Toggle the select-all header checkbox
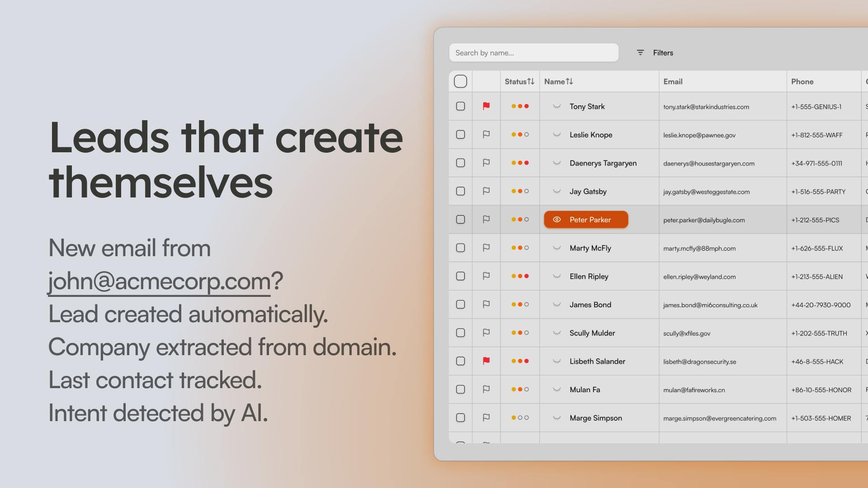The width and height of the screenshot is (868, 488). [x=460, y=81]
